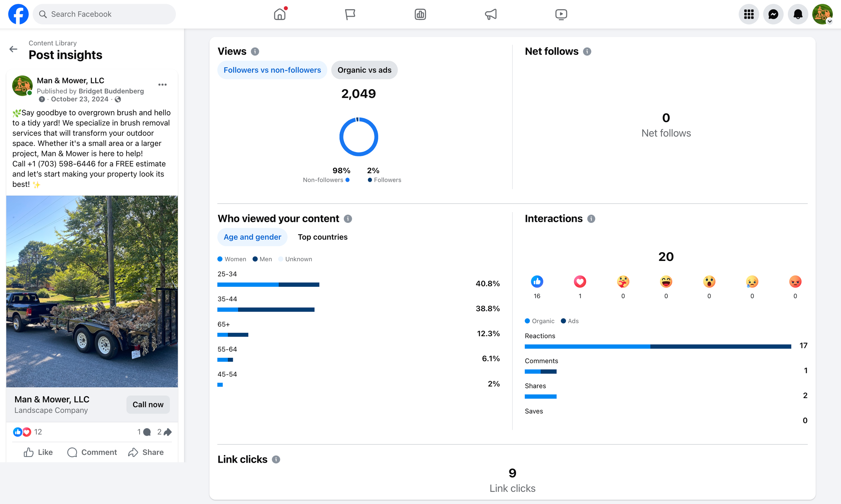
Task: Click the Facebook logo icon
Action: pyautogui.click(x=19, y=14)
